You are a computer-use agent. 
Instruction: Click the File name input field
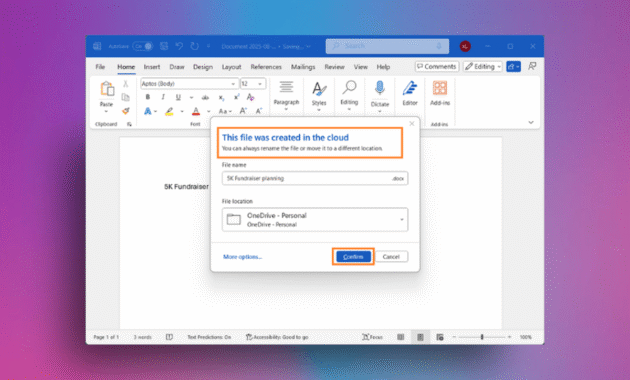point(315,178)
